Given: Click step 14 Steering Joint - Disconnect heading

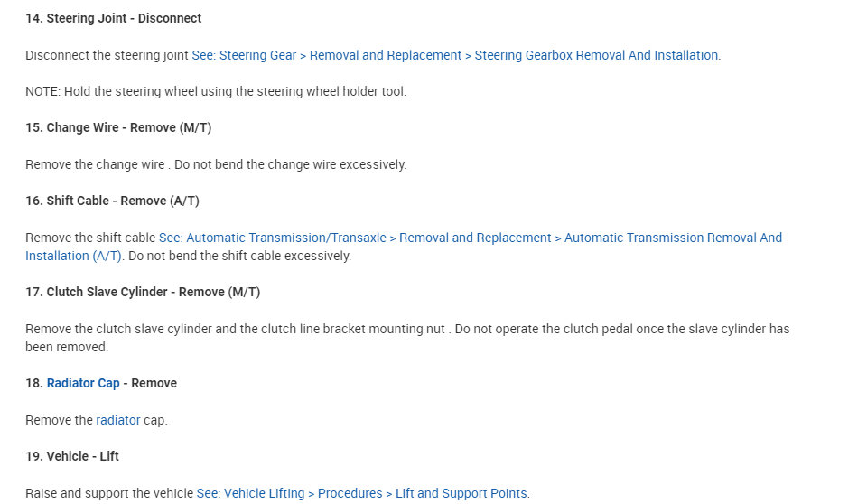Looking at the screenshot, I should coord(113,18).
